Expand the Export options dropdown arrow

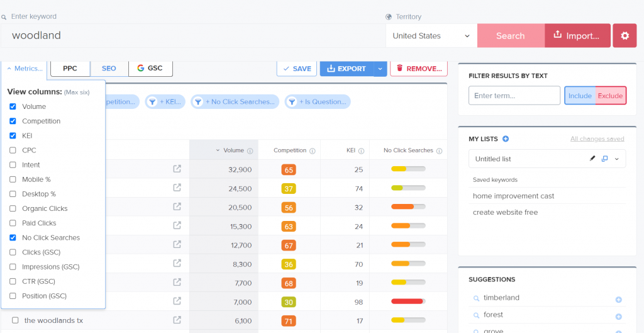[x=380, y=69]
